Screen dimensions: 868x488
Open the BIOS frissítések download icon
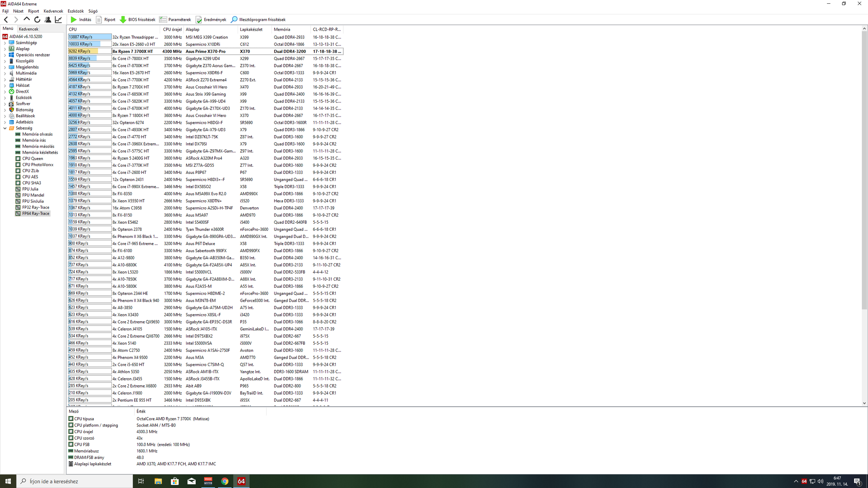[x=123, y=20]
